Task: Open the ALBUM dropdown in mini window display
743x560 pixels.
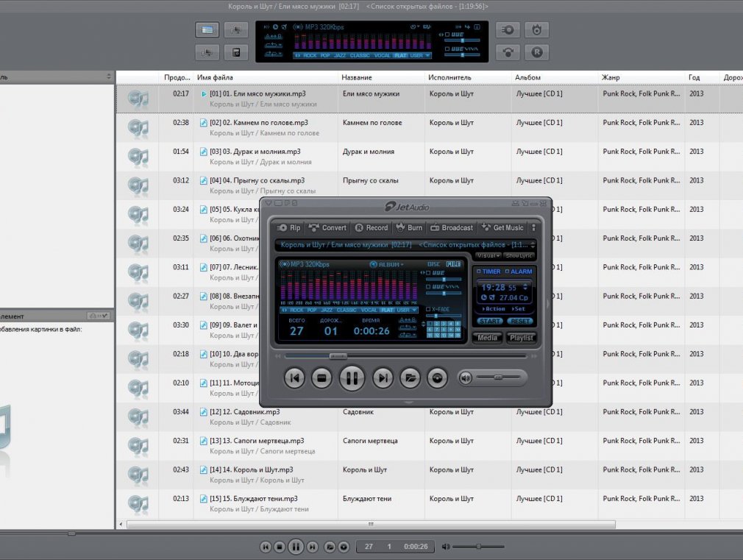Action: pyautogui.click(x=387, y=265)
